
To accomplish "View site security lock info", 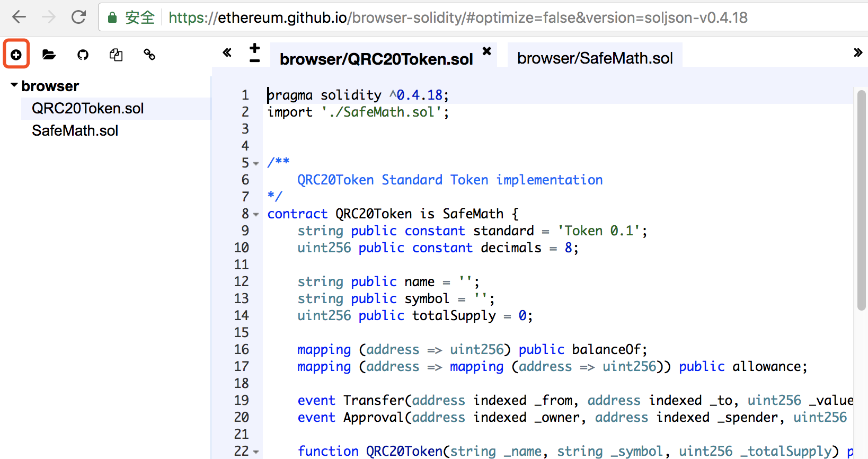I will point(112,17).
